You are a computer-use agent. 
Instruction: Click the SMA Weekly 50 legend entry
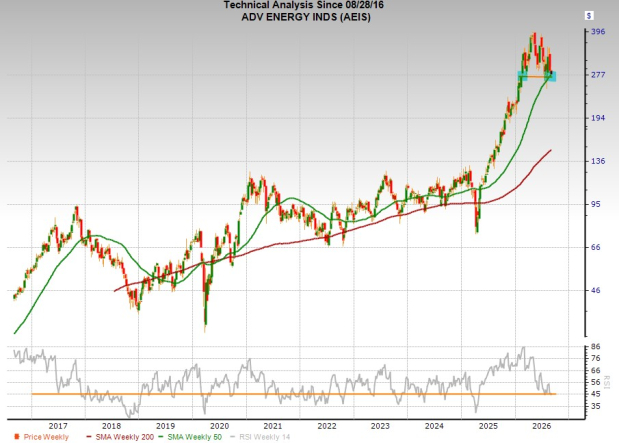coord(190,437)
